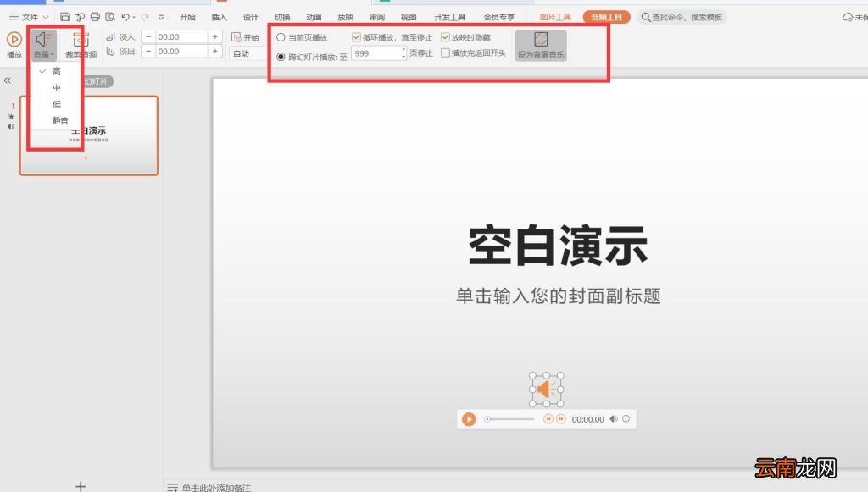
Task: Select volume level 低 (Low)
Action: tap(57, 104)
